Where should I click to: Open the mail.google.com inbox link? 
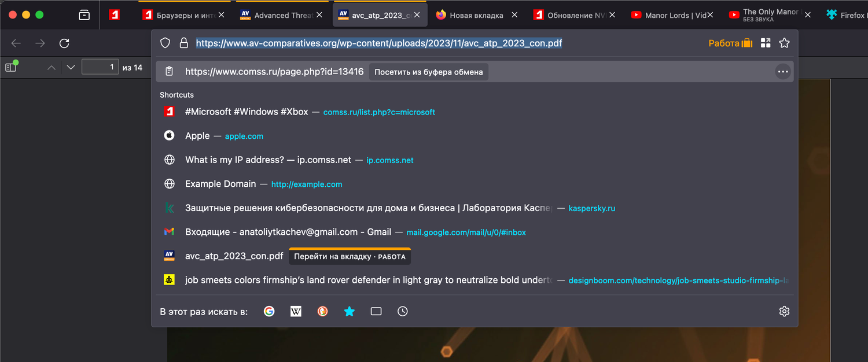pos(466,232)
